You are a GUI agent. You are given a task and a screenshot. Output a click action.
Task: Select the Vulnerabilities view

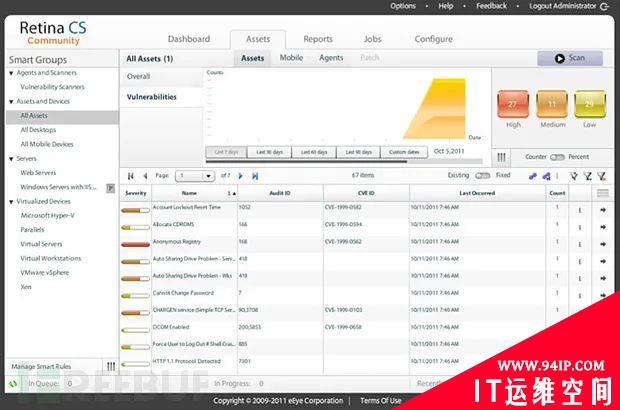(x=161, y=97)
